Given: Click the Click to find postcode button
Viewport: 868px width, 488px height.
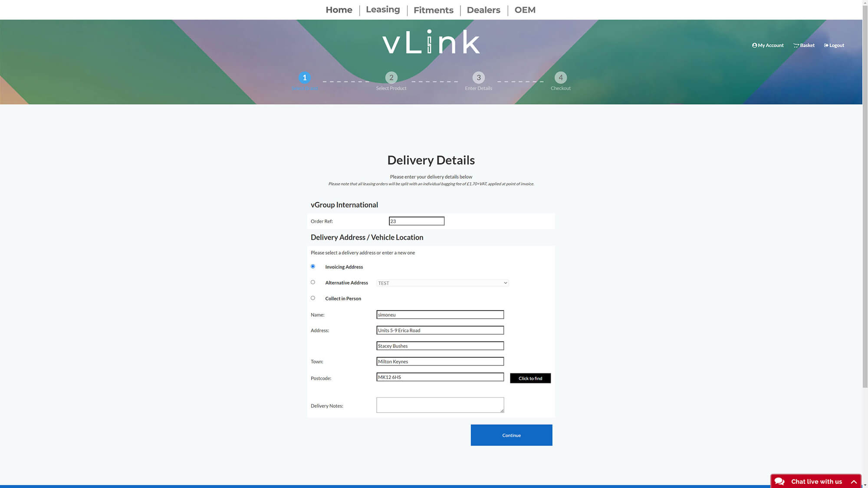Looking at the screenshot, I should [x=530, y=378].
